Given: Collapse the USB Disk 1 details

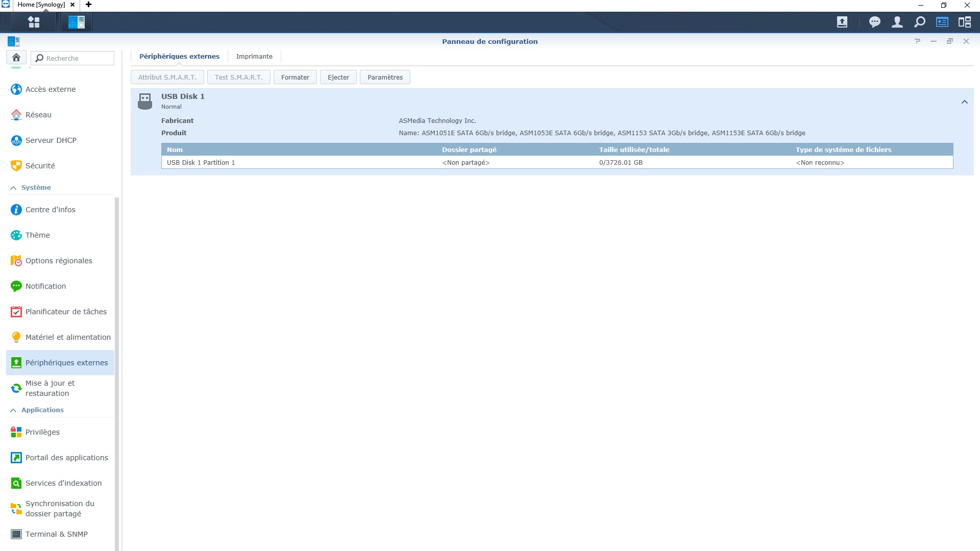Looking at the screenshot, I should (x=964, y=102).
